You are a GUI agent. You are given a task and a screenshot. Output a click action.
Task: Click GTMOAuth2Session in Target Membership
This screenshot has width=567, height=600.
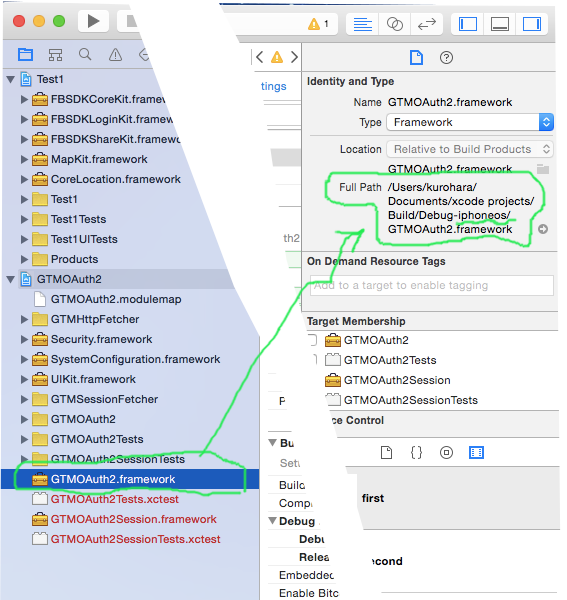coord(397,380)
